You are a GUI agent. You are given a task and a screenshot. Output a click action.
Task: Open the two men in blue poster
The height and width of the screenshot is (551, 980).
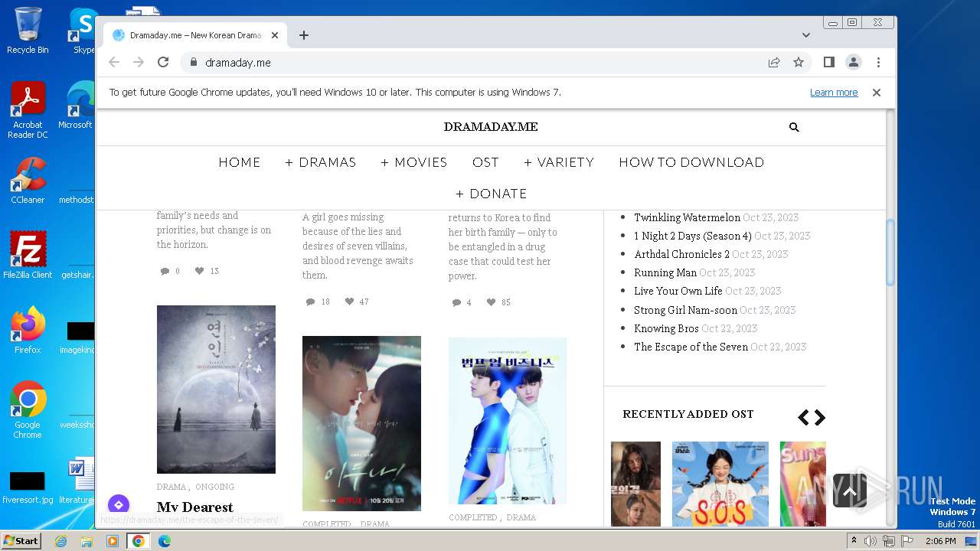pyautogui.click(x=508, y=421)
